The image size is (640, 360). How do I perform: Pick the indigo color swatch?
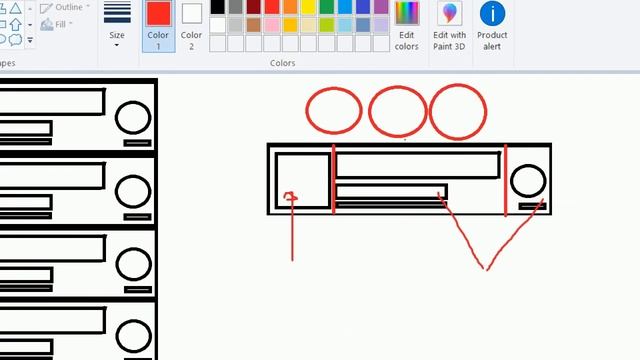click(x=363, y=7)
